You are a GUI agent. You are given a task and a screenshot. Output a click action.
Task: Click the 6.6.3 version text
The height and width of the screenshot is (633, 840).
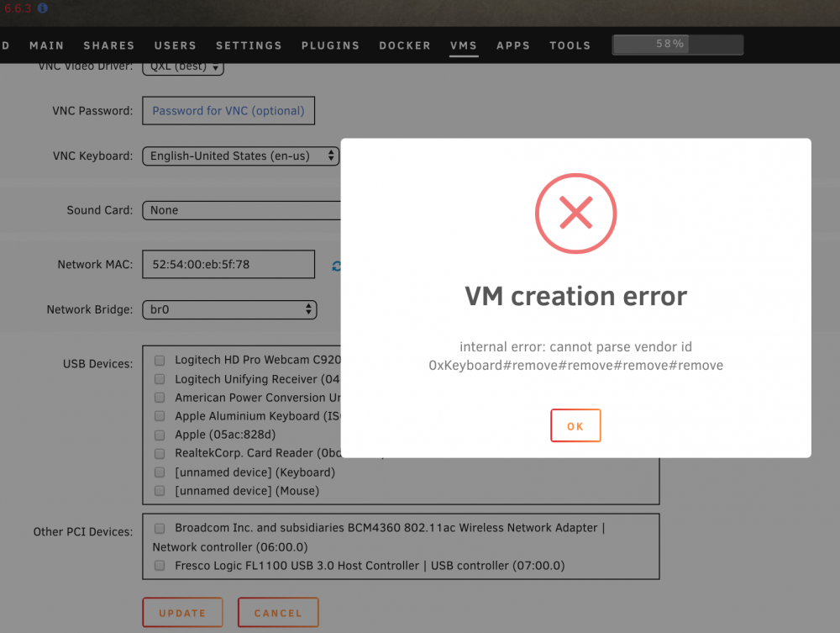[18, 8]
